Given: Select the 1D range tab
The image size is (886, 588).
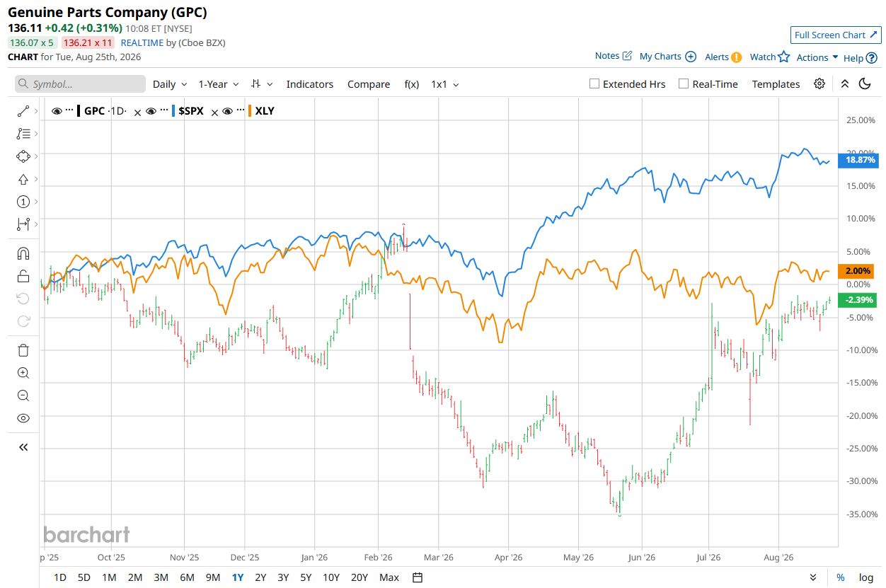Looking at the screenshot, I should pyautogui.click(x=60, y=577).
